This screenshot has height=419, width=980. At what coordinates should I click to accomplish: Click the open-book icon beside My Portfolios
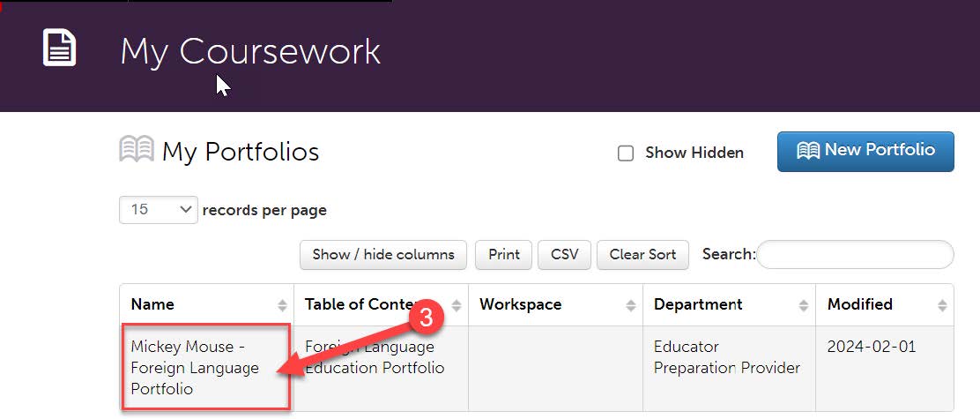(137, 149)
